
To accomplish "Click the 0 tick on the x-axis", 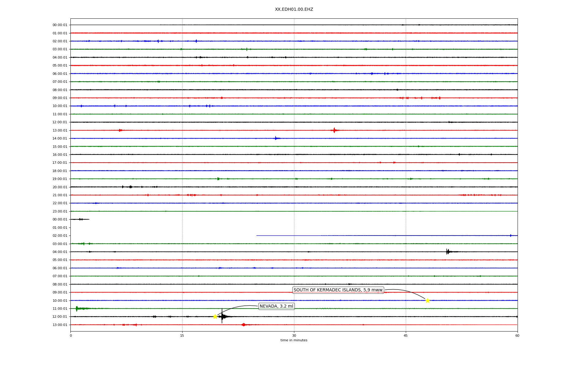I will click(71, 335).
